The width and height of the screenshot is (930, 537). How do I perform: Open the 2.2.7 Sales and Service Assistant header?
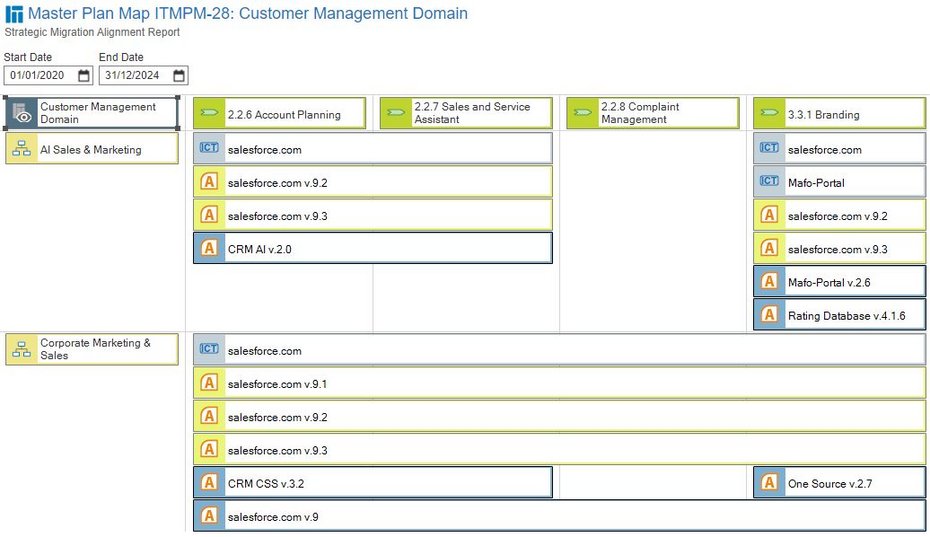pyautogui.click(x=466, y=113)
